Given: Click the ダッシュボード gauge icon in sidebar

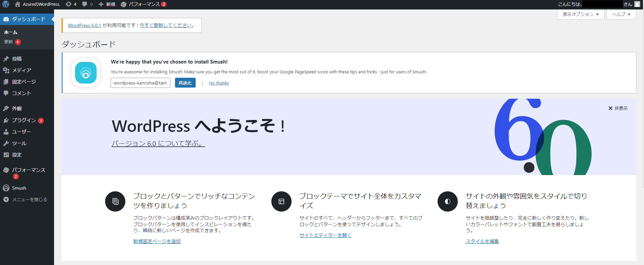Looking at the screenshot, I should coord(6,19).
